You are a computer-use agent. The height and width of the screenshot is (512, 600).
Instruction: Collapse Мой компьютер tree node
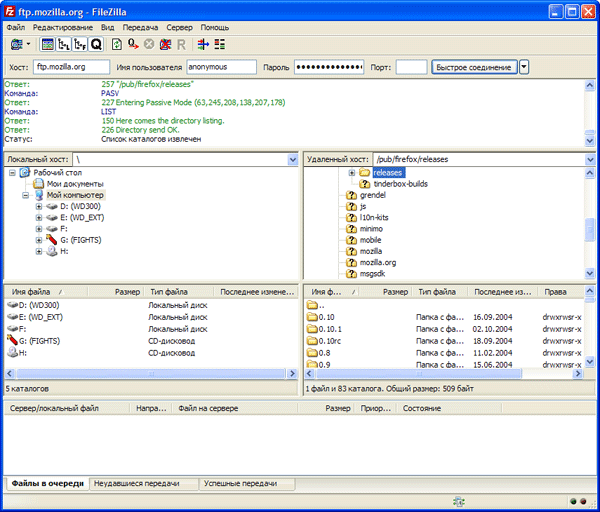[26, 196]
